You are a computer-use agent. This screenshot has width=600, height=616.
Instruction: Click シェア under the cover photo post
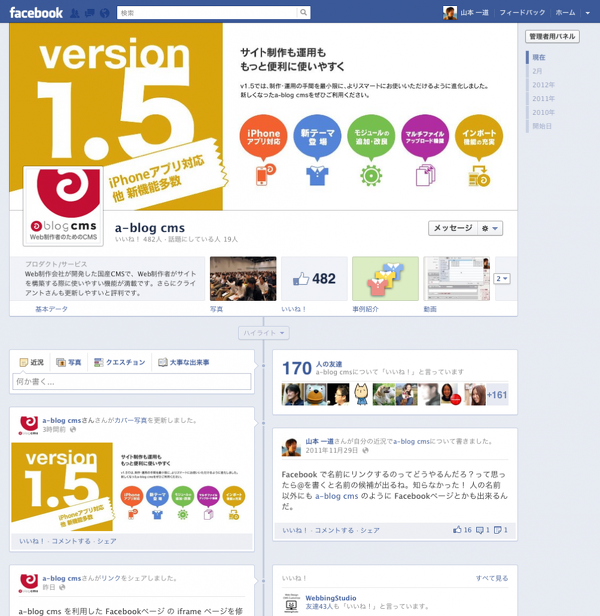107,541
